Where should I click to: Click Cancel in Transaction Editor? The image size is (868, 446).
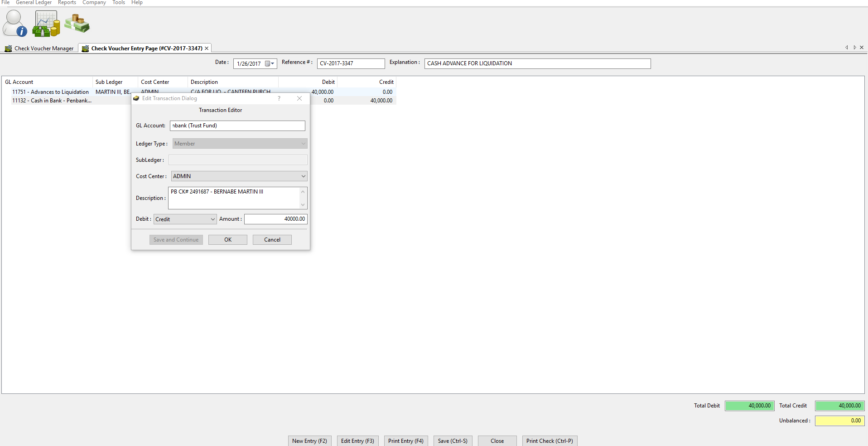(272, 240)
